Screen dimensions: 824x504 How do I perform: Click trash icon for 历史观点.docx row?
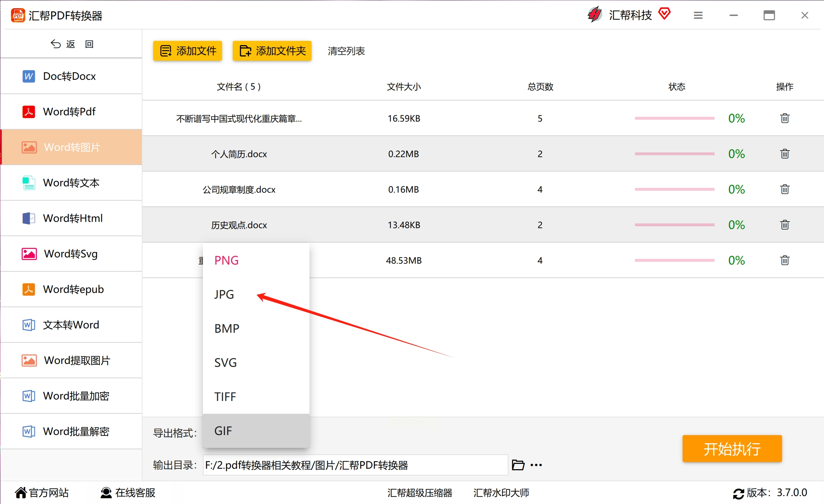click(785, 225)
